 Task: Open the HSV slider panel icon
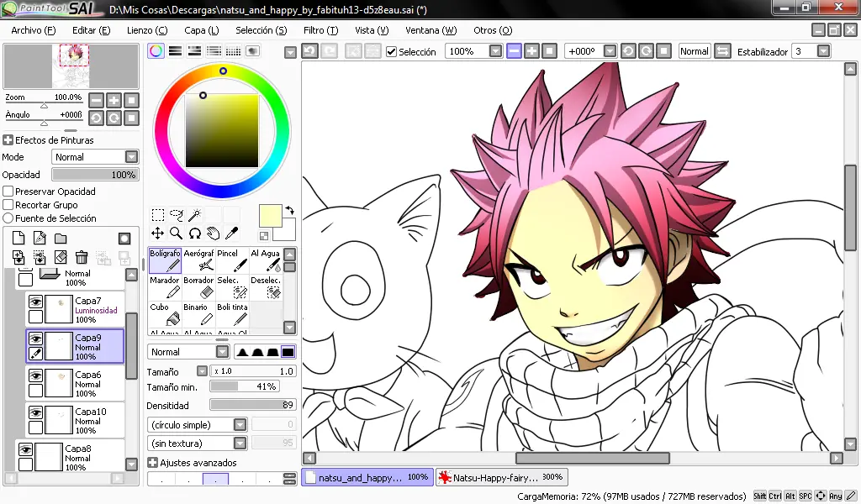(x=194, y=51)
